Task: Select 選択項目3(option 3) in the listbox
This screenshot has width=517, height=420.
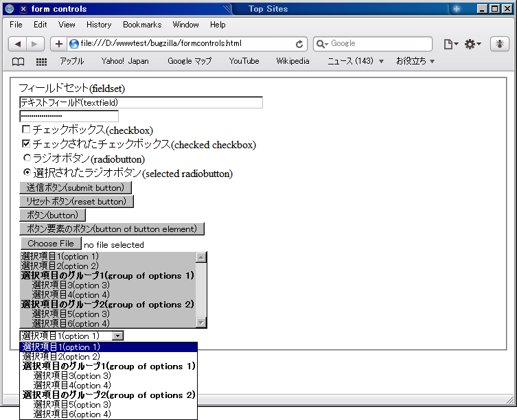Action: click(108, 285)
